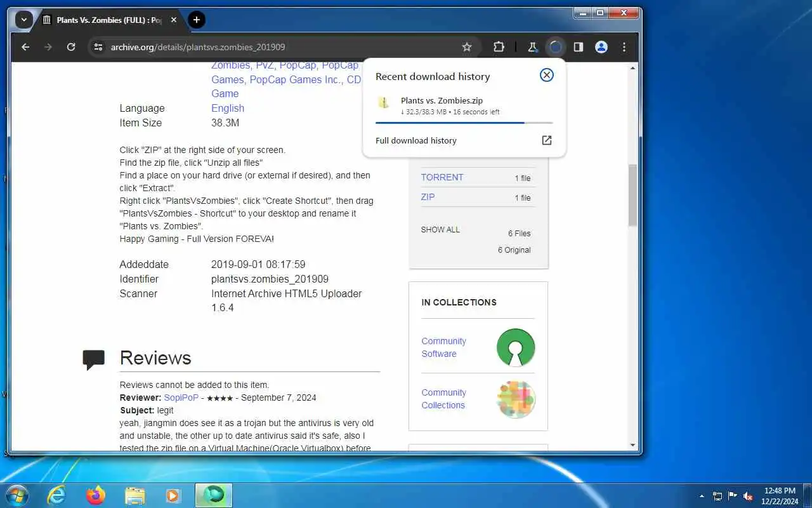Click the address bar URL field
Screen dimensions: 812x508
tap(282, 47)
